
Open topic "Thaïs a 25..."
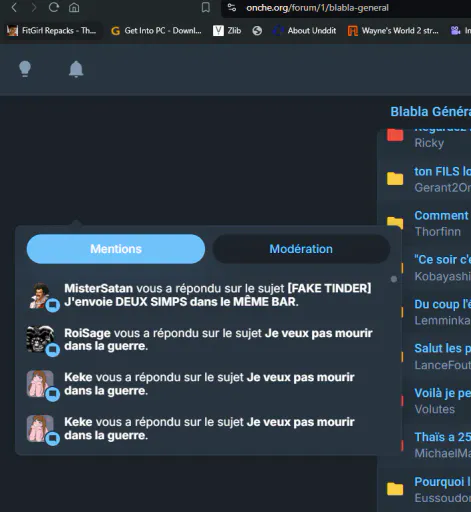[442, 437]
